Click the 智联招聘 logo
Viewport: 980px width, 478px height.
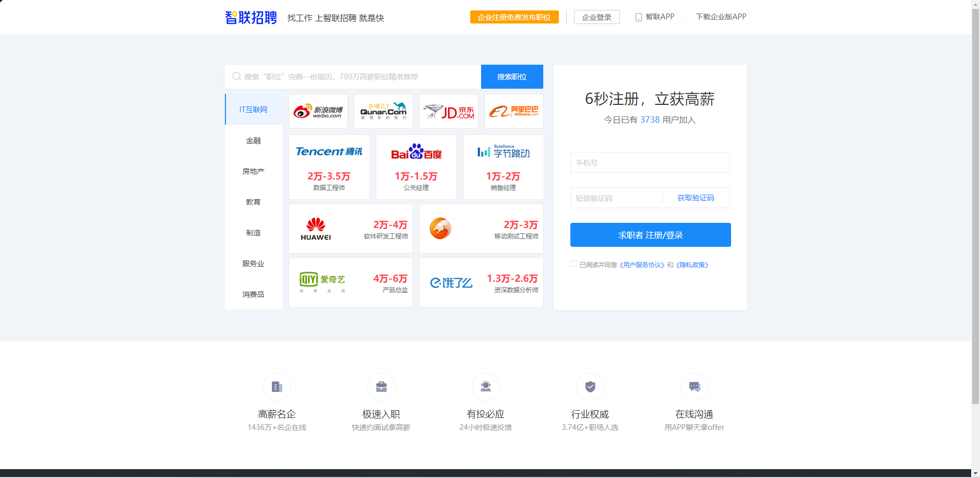click(251, 18)
